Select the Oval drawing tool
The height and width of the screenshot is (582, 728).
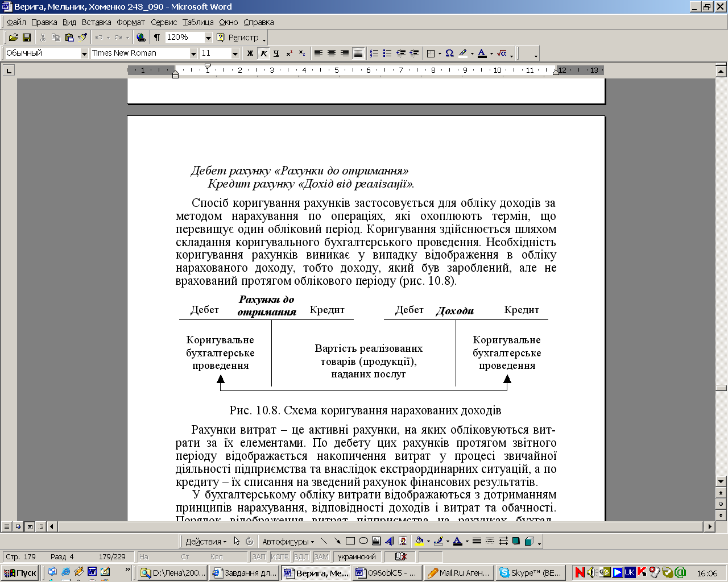coord(363,541)
